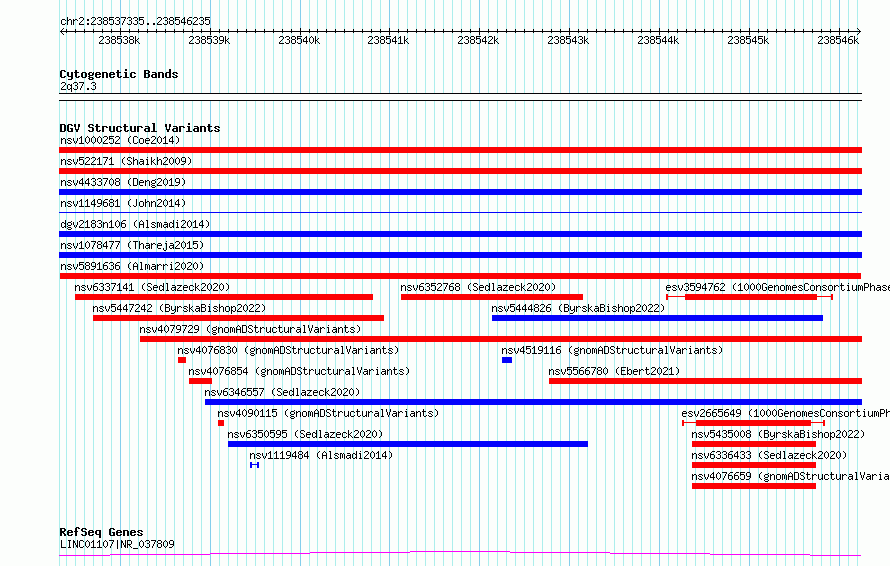Click nsv6336433 (Sedlazeck2020) red bar
Viewport: 890px width, 566px height.
[754, 465]
